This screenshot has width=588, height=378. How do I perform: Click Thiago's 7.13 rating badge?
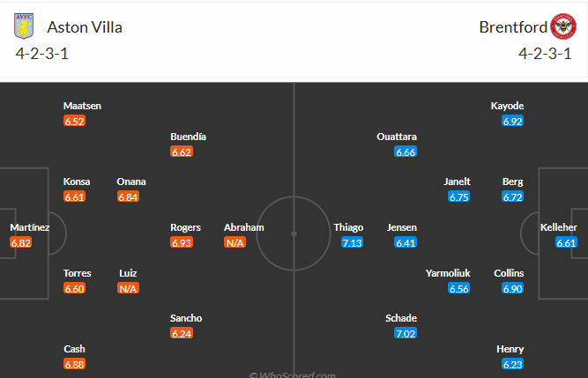point(353,242)
